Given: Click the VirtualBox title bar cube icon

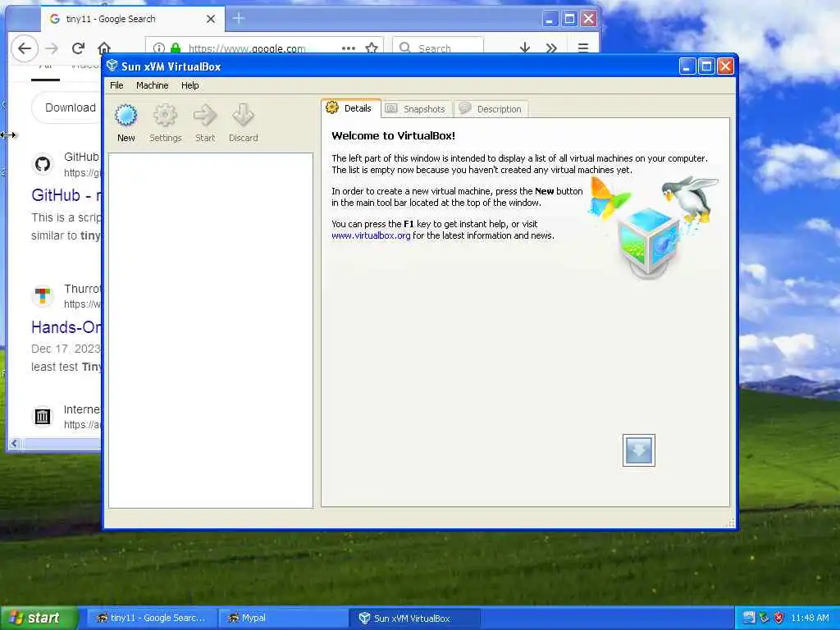Looking at the screenshot, I should 112,66.
